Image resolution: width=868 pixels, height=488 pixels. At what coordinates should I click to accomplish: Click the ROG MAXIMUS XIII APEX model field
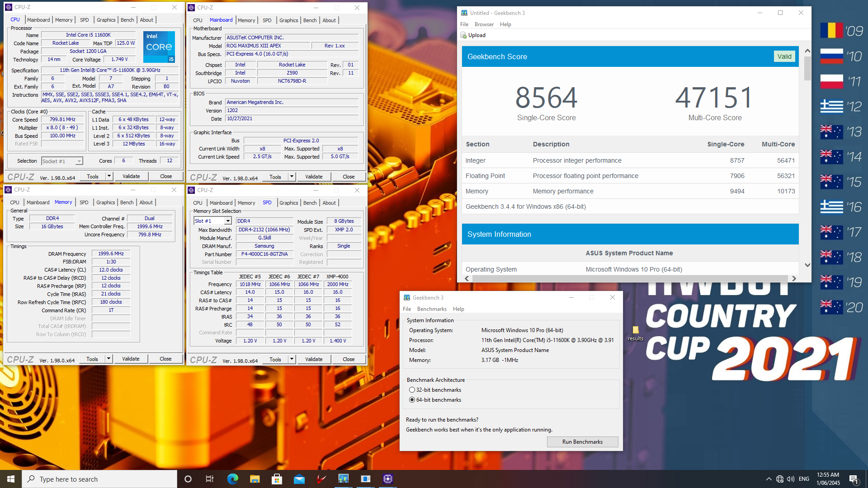point(268,46)
